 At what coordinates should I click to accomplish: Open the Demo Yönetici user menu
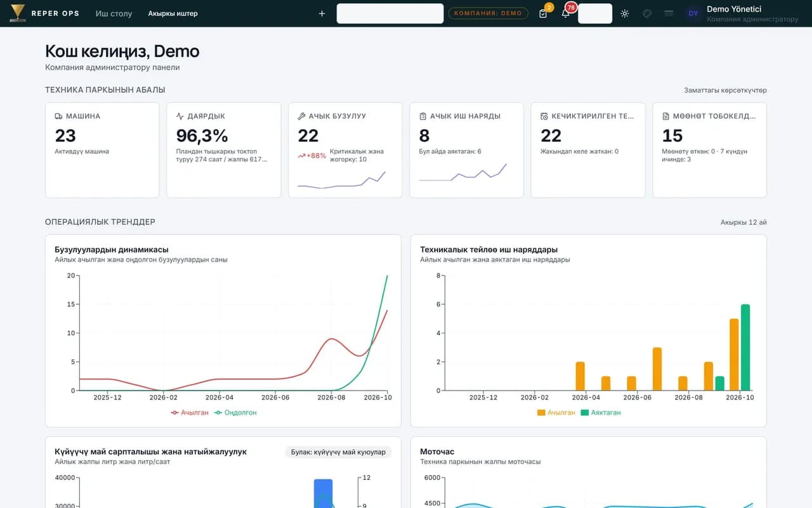742,13
